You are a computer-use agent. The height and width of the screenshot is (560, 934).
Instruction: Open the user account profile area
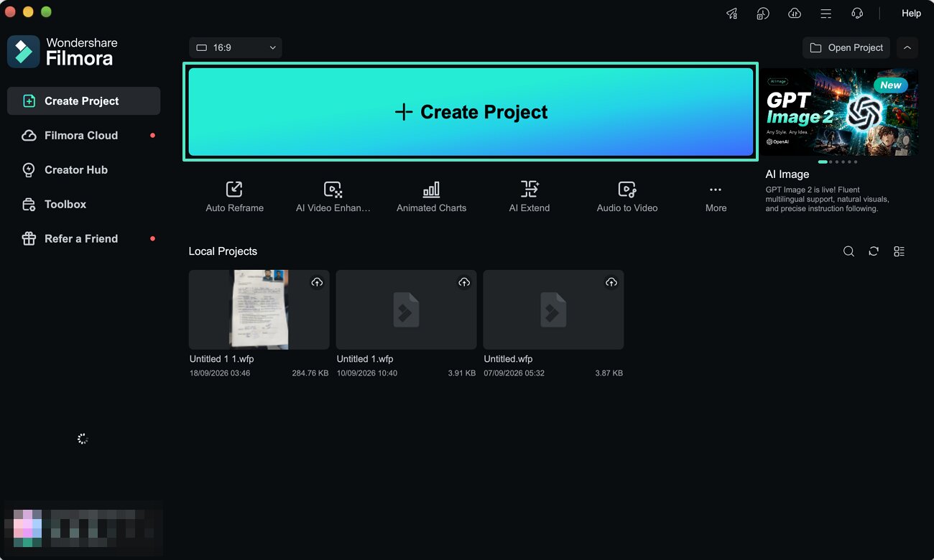tap(83, 528)
